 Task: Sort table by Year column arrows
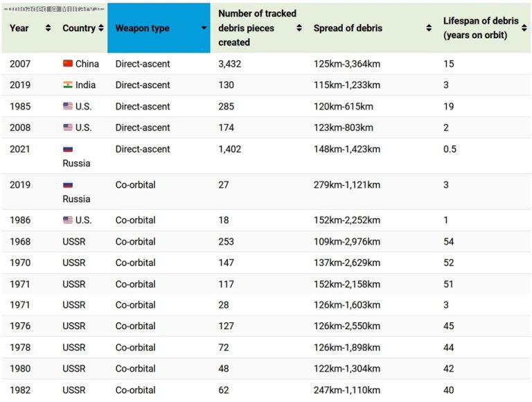point(48,28)
